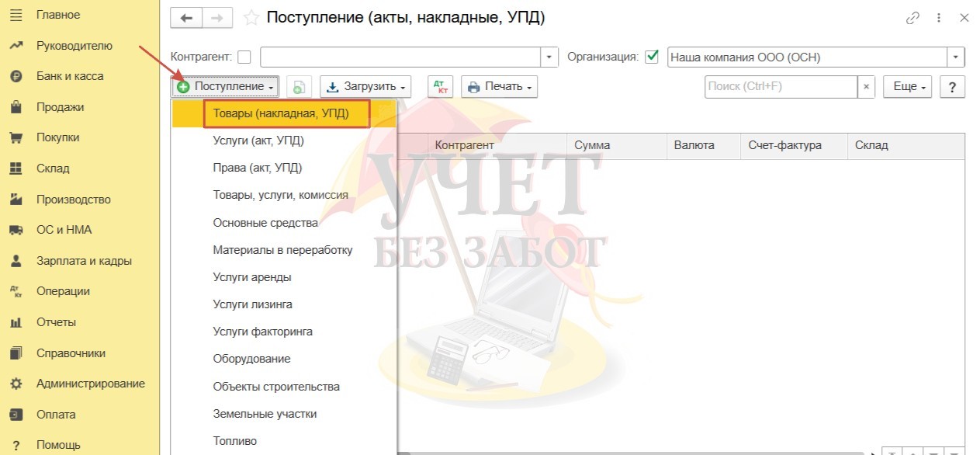
Task: Click the copy document icon button
Action: point(299,86)
